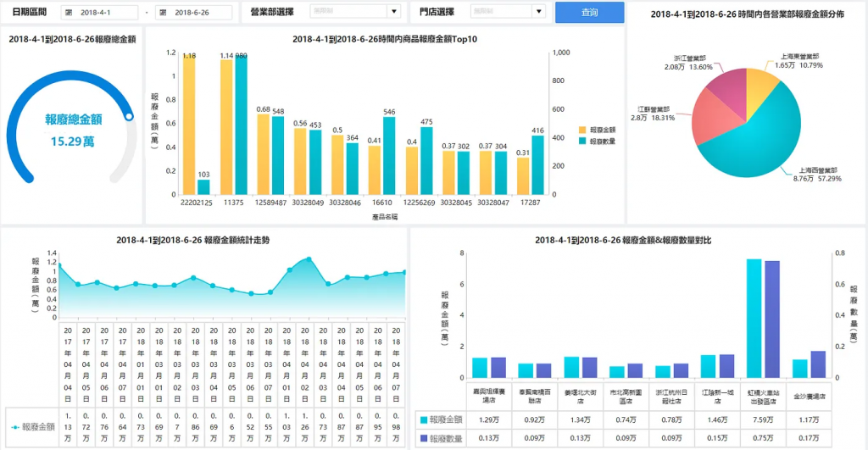Click the peak data point on trend line
The width and height of the screenshot is (868, 450).
coord(309,259)
